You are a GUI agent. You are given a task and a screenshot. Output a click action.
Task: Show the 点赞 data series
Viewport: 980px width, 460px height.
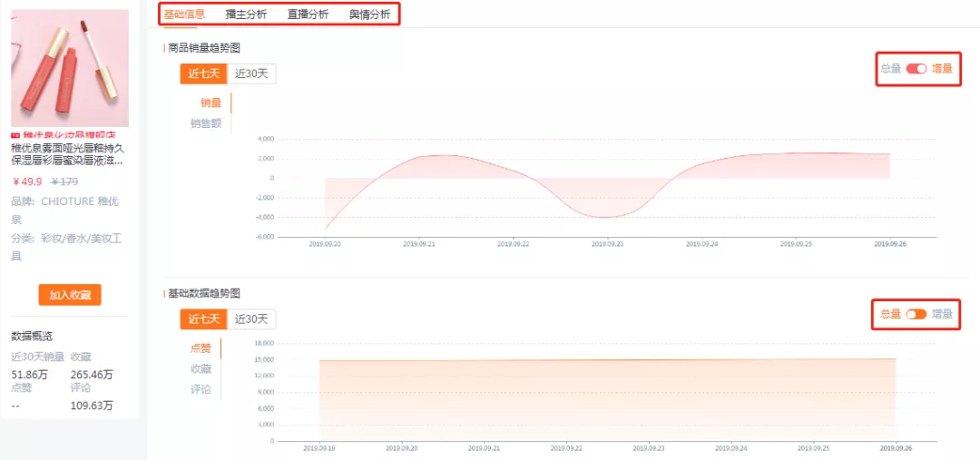[201, 347]
